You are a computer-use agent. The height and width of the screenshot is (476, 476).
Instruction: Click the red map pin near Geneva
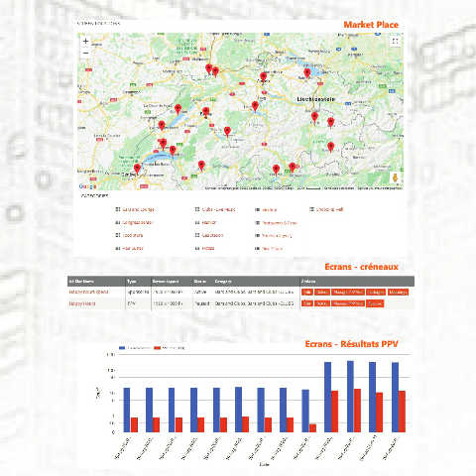(137, 169)
